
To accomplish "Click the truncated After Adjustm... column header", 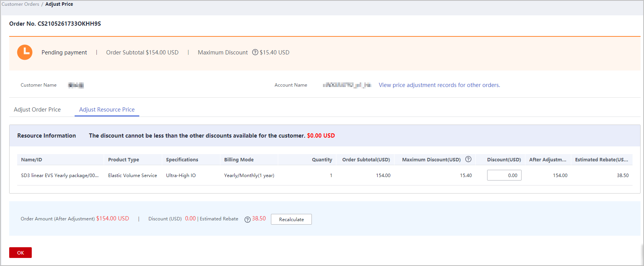I will (x=548, y=159).
